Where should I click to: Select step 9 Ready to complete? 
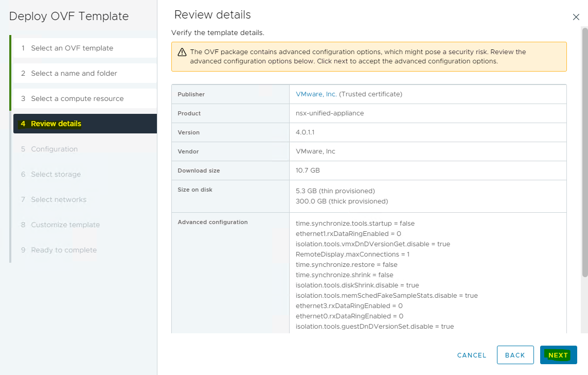tap(64, 250)
